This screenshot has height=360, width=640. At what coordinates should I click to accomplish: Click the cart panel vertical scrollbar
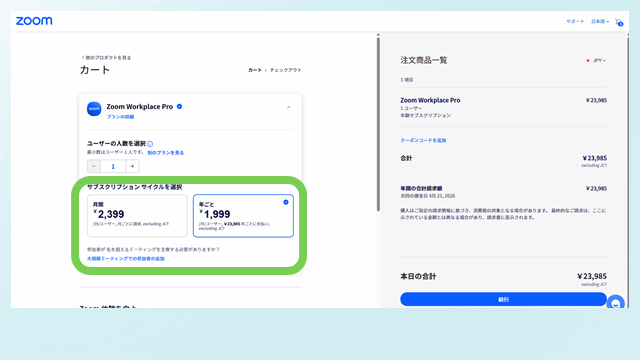(378, 124)
